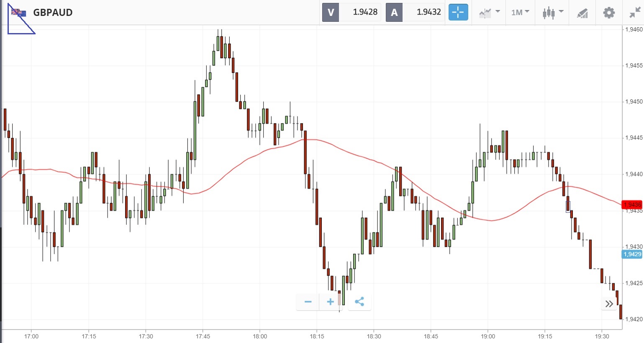This screenshot has width=644, height=343.
Task: Expand the 1M timeframe dropdown
Action: (x=520, y=12)
